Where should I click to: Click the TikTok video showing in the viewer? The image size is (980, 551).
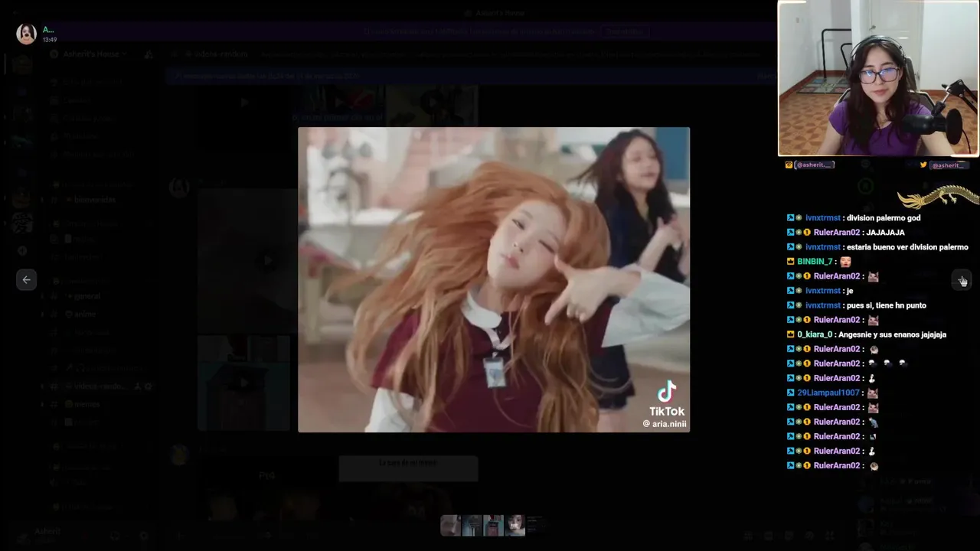tap(494, 280)
